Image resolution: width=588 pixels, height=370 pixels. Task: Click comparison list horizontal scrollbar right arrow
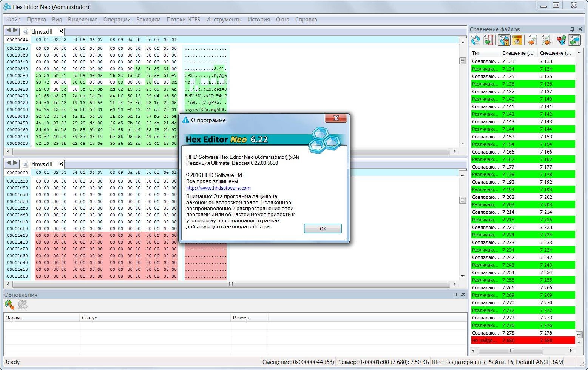tap(571, 350)
